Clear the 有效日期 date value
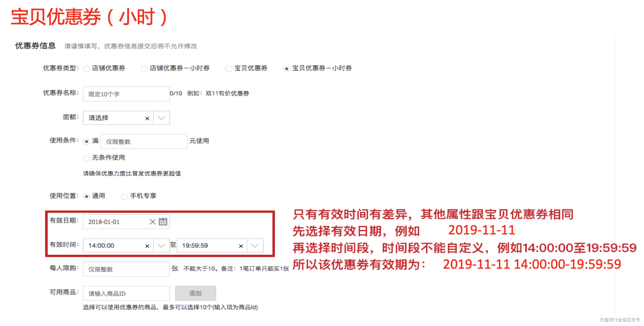 (152, 221)
